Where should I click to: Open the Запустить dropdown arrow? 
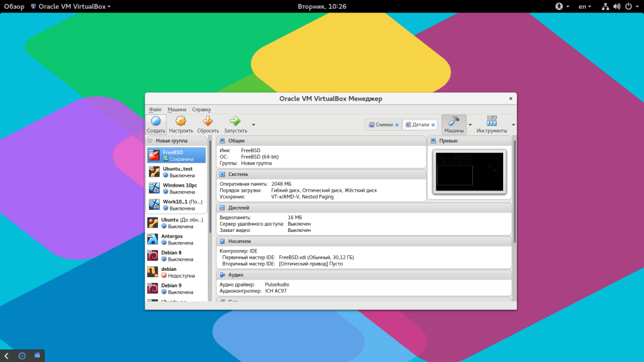253,124
